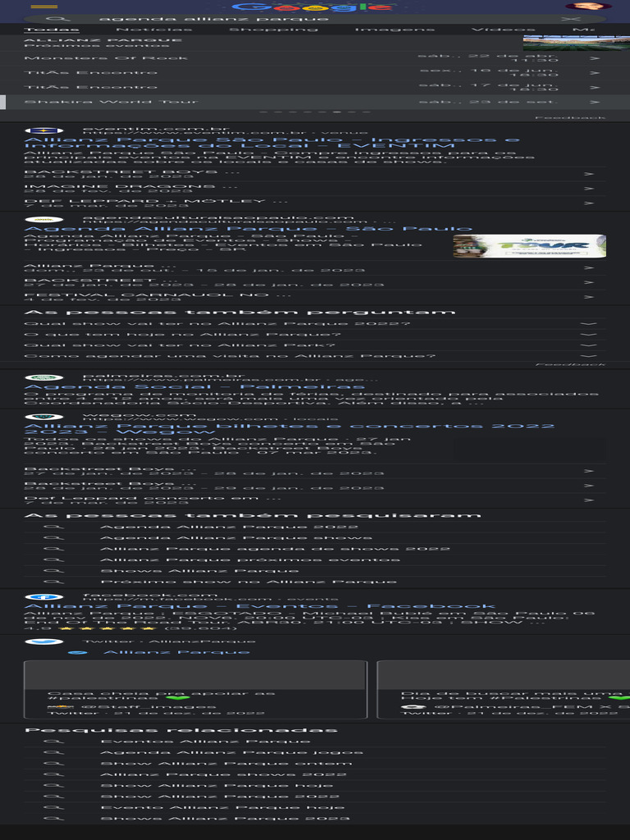Image resolution: width=630 pixels, height=840 pixels.
Task: Search icon beside 'Allianz Parque shows 2022'
Action: click(x=53, y=774)
